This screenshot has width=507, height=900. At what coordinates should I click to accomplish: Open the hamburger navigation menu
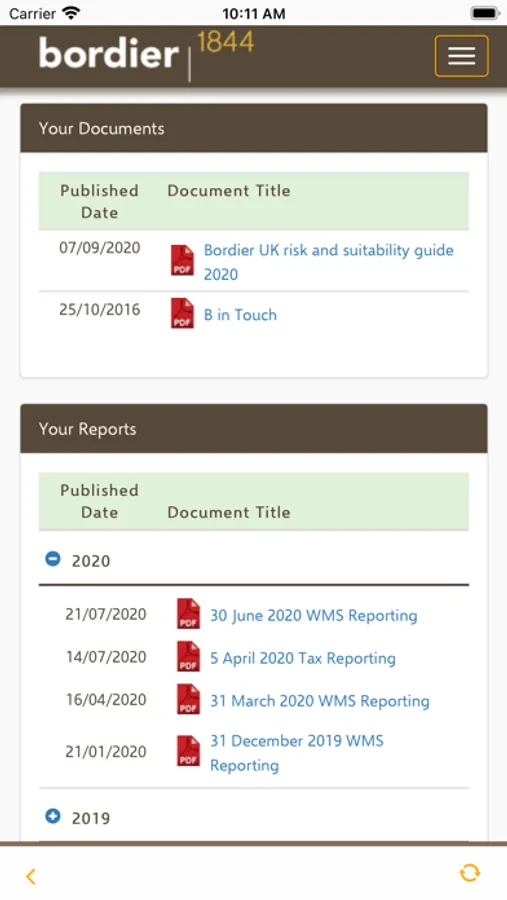[461, 56]
